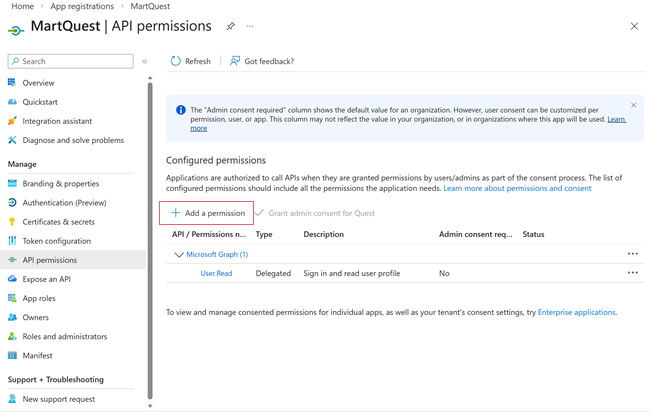Go to MartQuest breadcrumb
The image size is (650, 412).
click(150, 6)
